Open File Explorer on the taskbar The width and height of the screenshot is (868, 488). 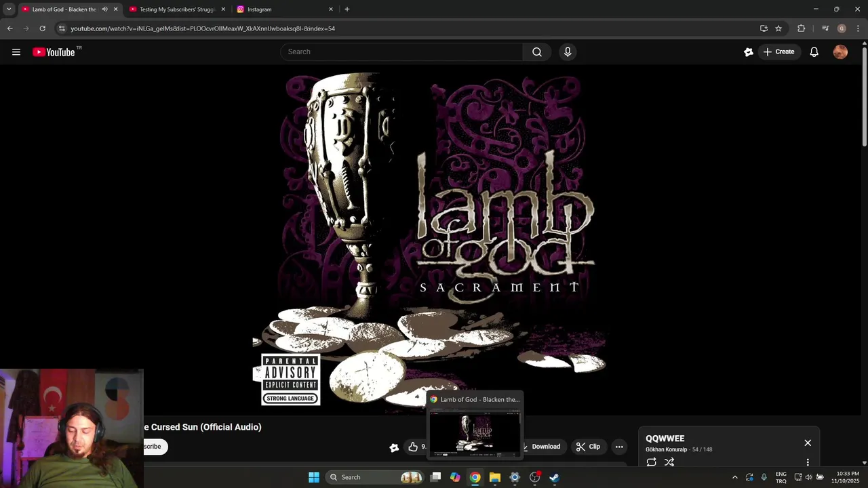coord(495,477)
